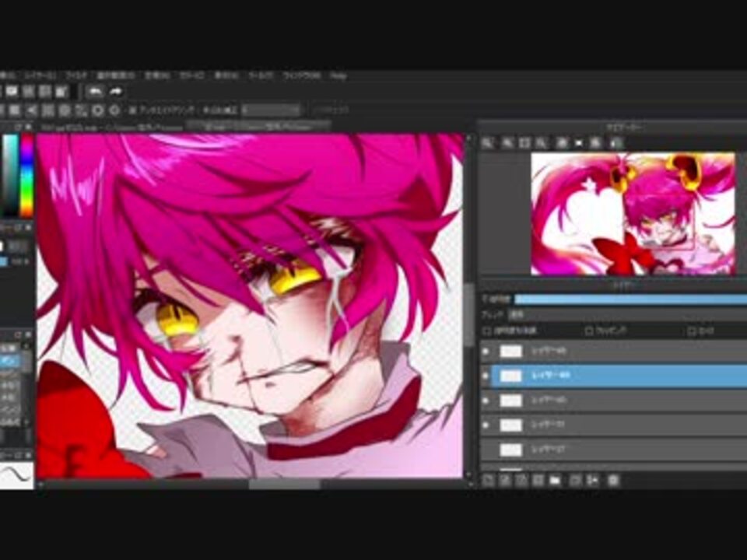Pick a hue from the rainbow color bar
747x560 pixels.
click(x=26, y=175)
